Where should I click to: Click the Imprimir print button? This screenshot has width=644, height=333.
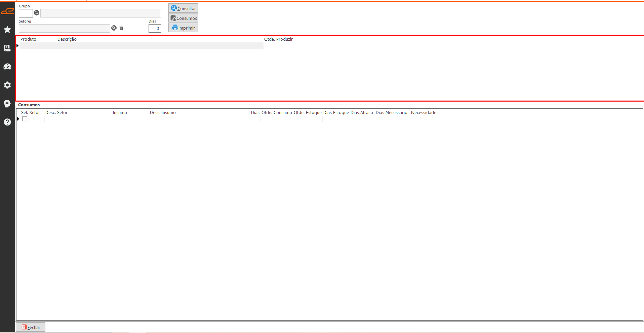coord(183,28)
